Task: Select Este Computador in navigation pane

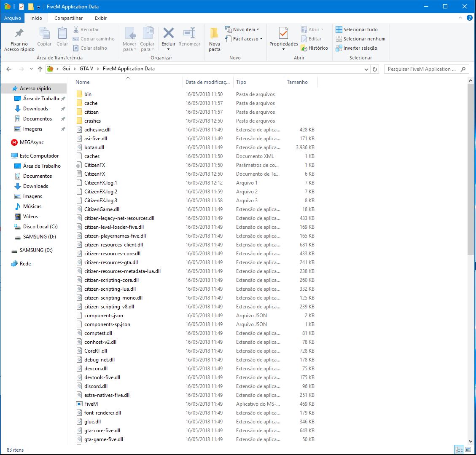Action: point(35,155)
